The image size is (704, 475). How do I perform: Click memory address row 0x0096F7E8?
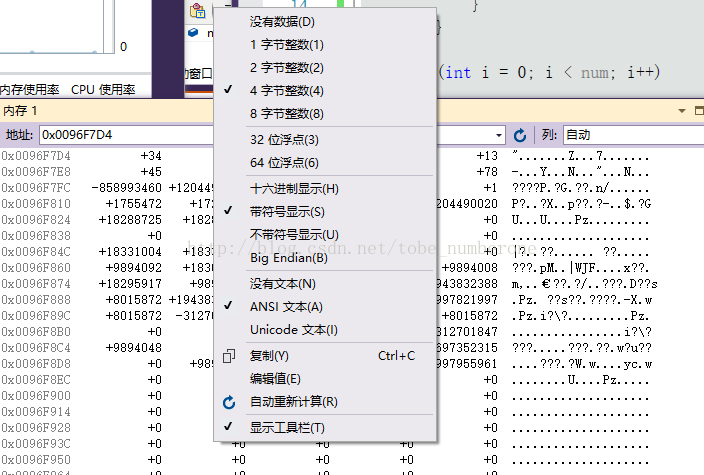[x=36, y=172]
